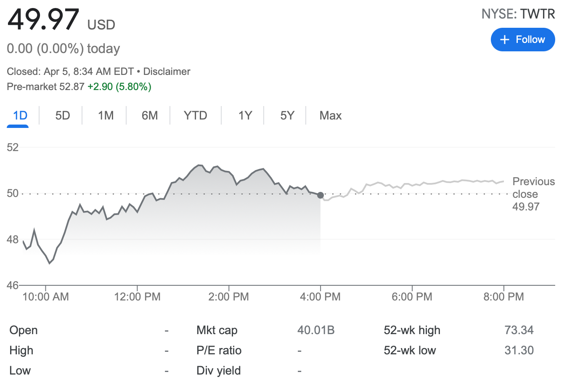Click the 4:00 PM closing price dot

point(320,195)
